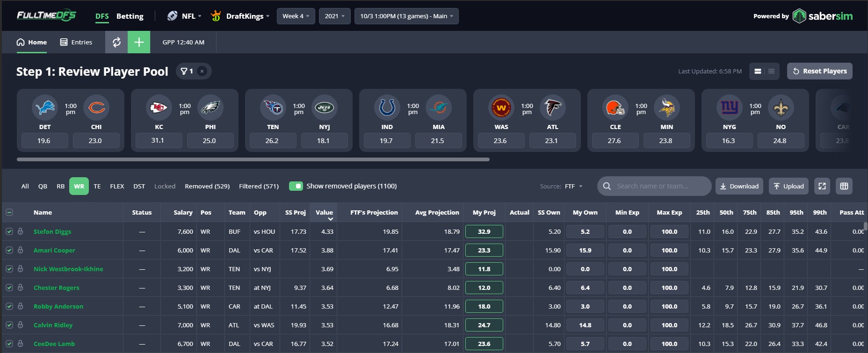Filter the player pool to QB
The image size is (868, 353).
pyautogui.click(x=43, y=186)
